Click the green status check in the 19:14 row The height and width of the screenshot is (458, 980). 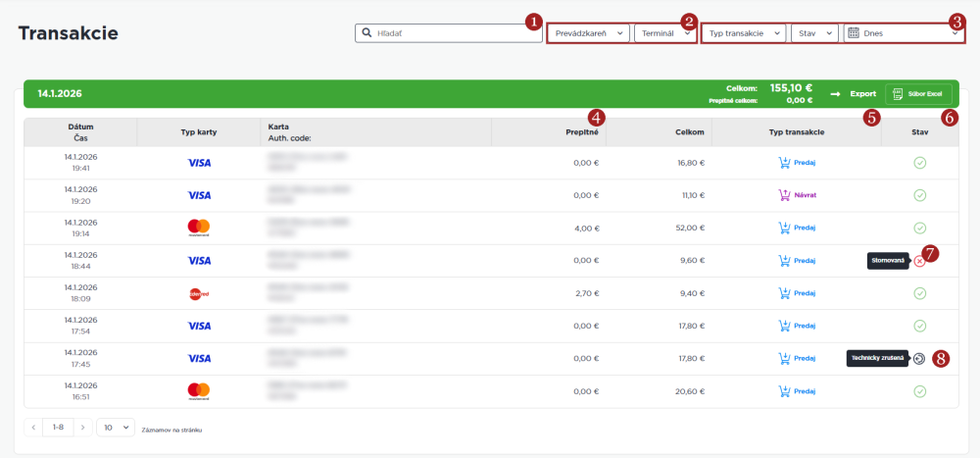(919, 228)
